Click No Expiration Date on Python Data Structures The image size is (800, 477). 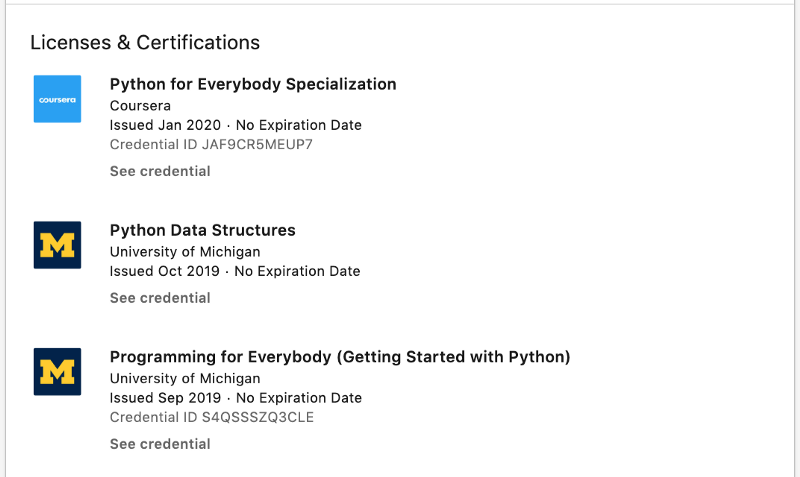pos(297,271)
